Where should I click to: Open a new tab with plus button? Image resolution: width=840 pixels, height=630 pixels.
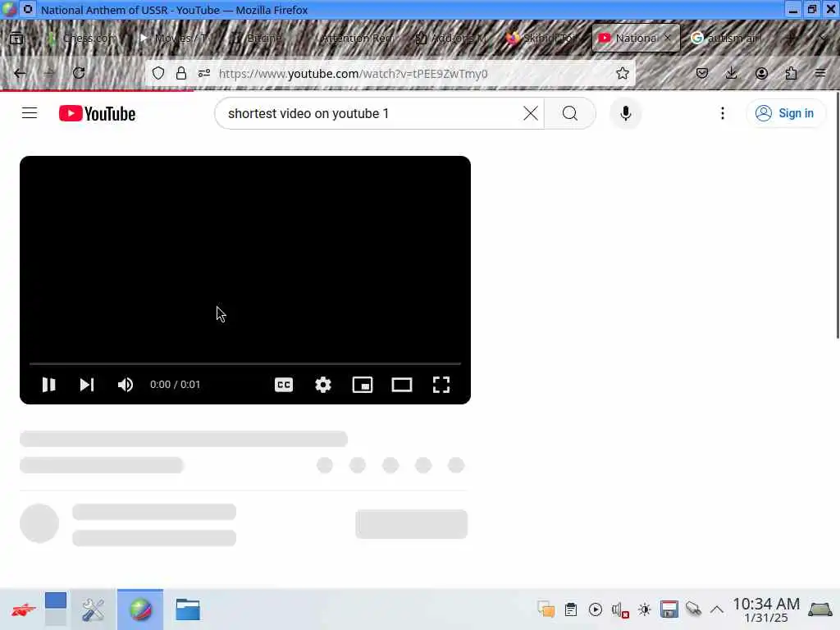(791, 38)
